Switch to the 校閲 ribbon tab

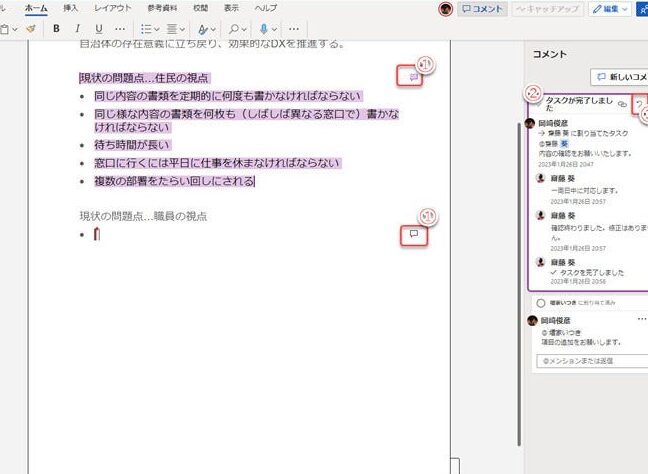[200, 7]
